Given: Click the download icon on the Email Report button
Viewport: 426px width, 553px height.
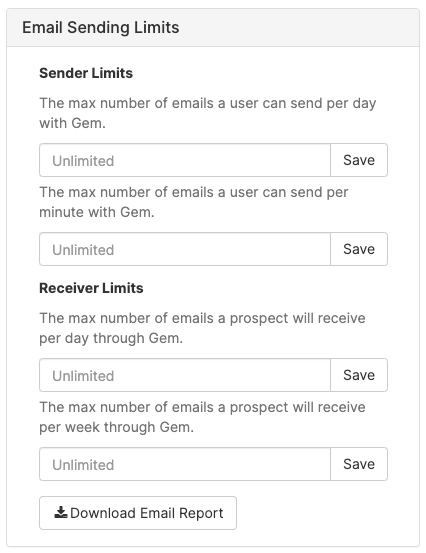Looking at the screenshot, I should (x=61, y=512).
